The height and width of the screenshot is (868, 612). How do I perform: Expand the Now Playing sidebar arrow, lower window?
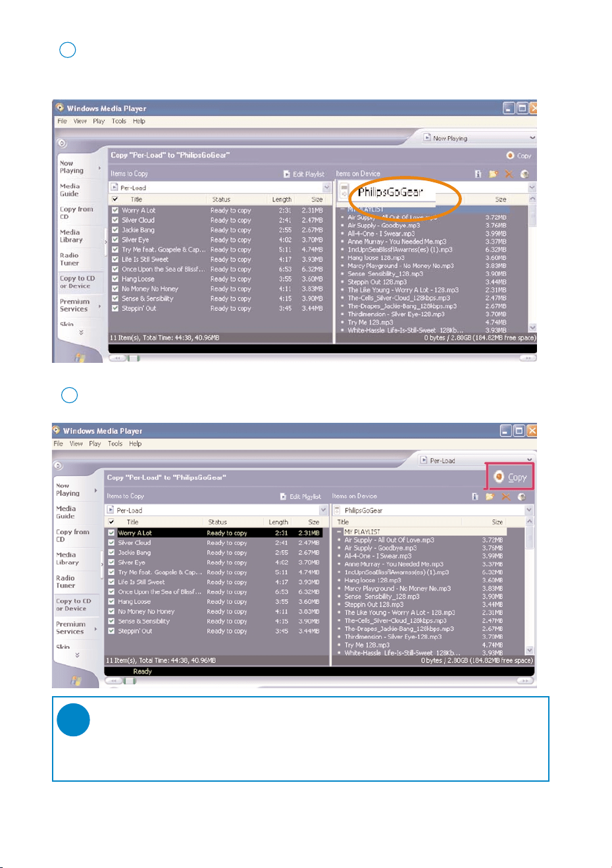(x=95, y=491)
